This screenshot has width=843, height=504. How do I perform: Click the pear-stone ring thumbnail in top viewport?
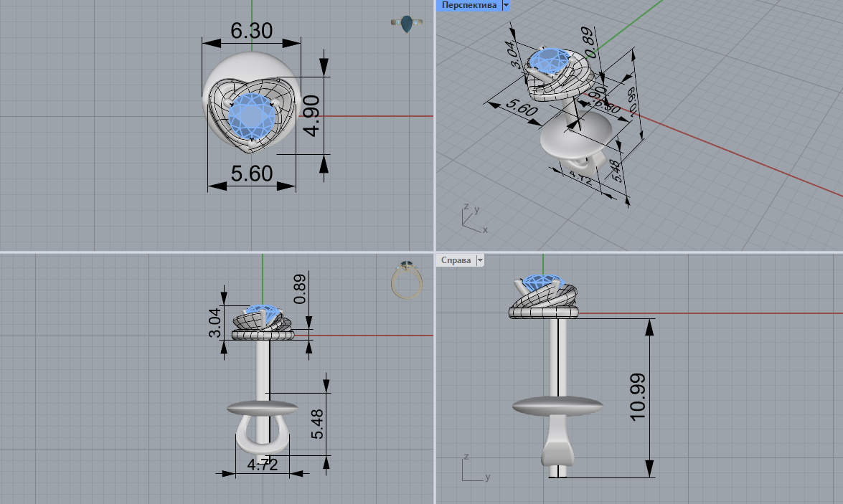(x=407, y=24)
